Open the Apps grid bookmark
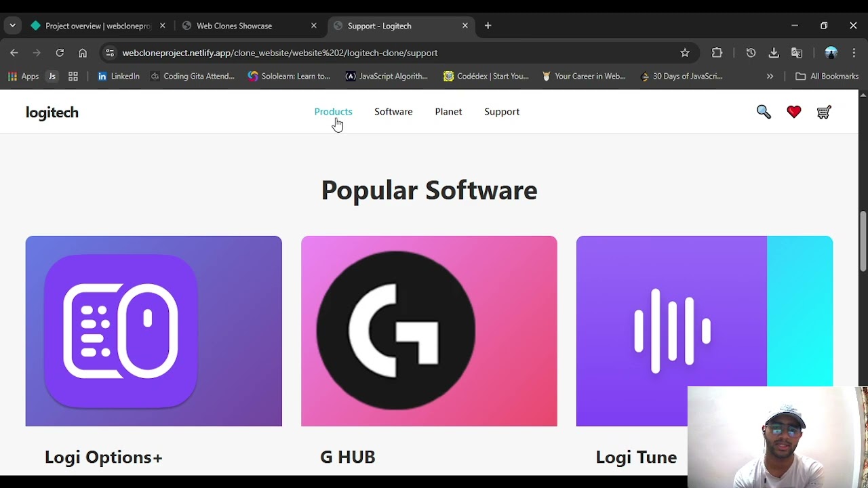This screenshot has height=488, width=868. pos(23,76)
